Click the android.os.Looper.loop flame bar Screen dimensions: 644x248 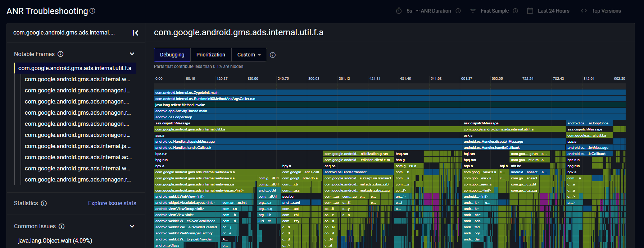pos(390,117)
